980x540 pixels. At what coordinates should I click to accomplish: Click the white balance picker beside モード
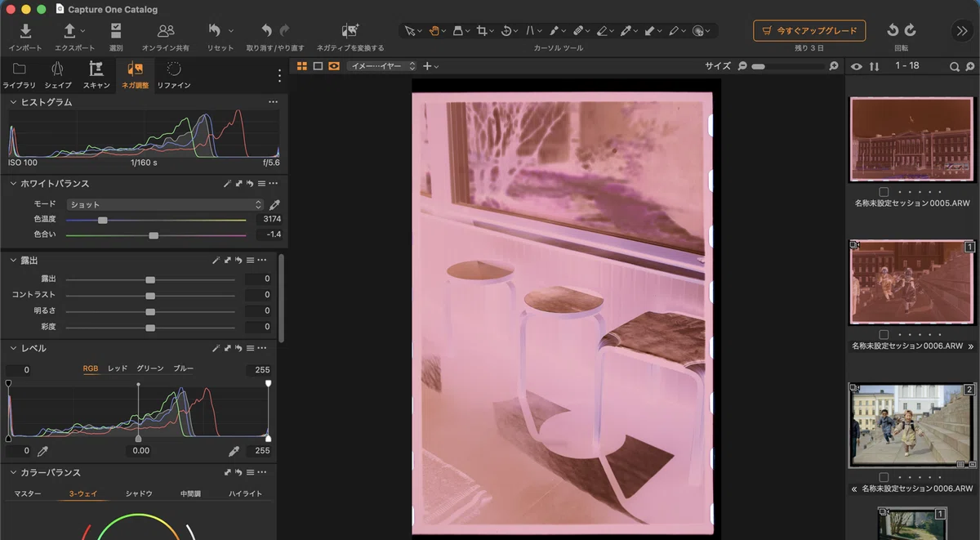(274, 204)
